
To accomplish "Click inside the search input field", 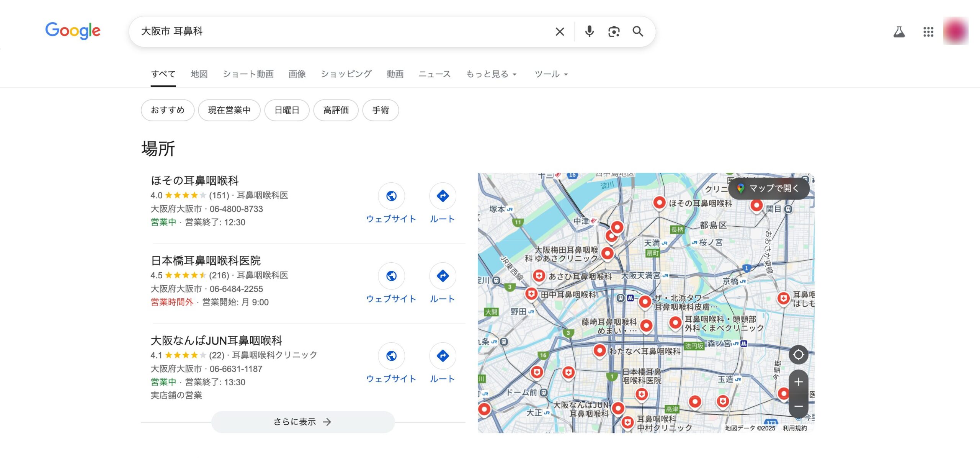I will tap(345, 31).
